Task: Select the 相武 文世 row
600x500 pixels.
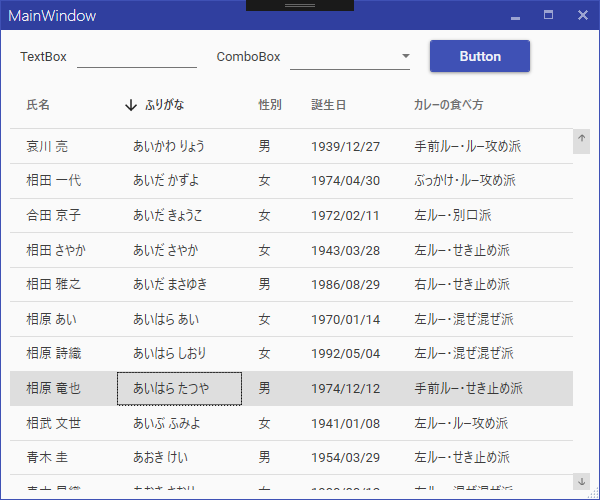Action: click(x=54, y=423)
